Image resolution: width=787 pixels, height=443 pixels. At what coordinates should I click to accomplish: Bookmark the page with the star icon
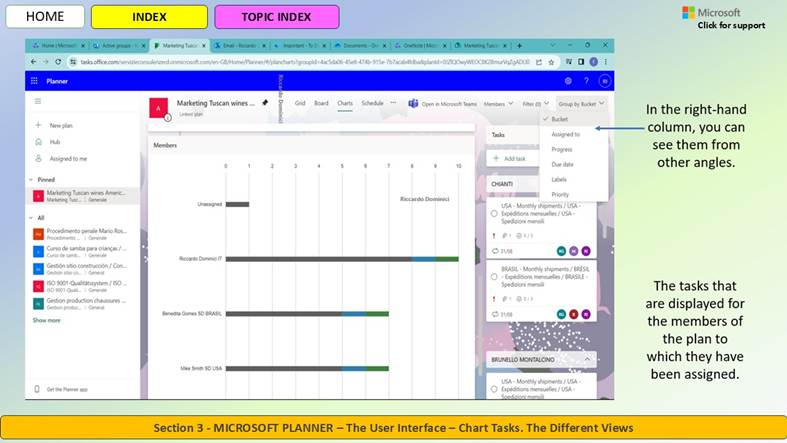[551, 62]
